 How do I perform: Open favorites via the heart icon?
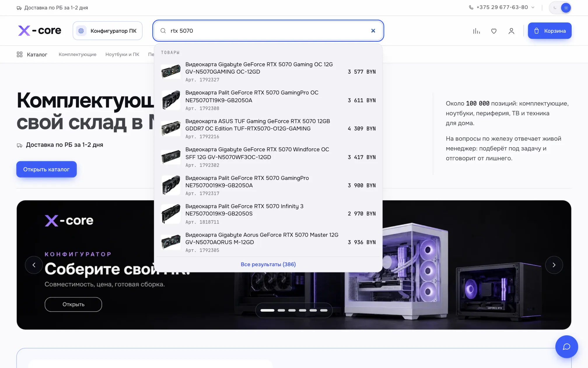(494, 31)
